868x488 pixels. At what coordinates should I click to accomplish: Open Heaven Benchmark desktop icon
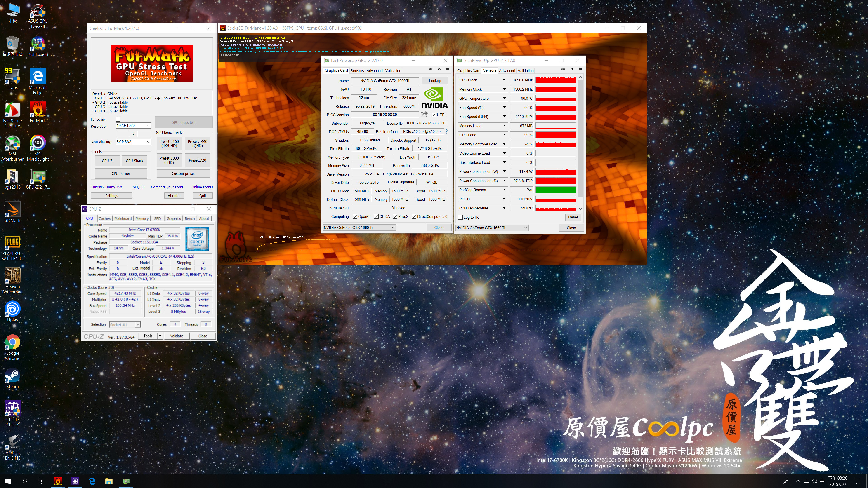(12, 281)
